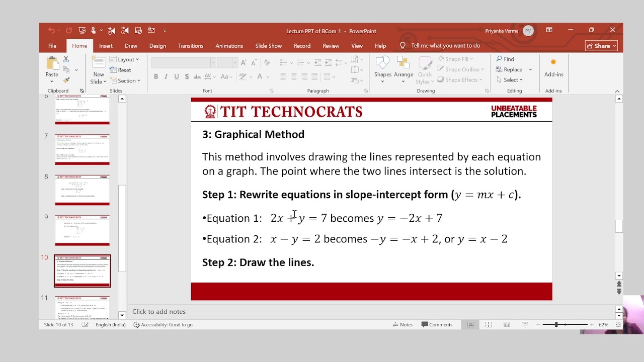
Task: Select slide 8 thumbnail
Action: [x=82, y=190]
